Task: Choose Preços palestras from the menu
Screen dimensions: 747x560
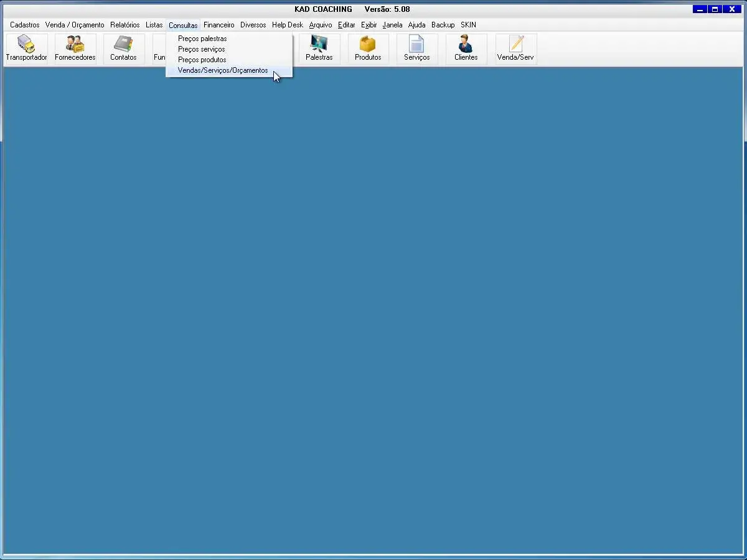Action: 202,39
